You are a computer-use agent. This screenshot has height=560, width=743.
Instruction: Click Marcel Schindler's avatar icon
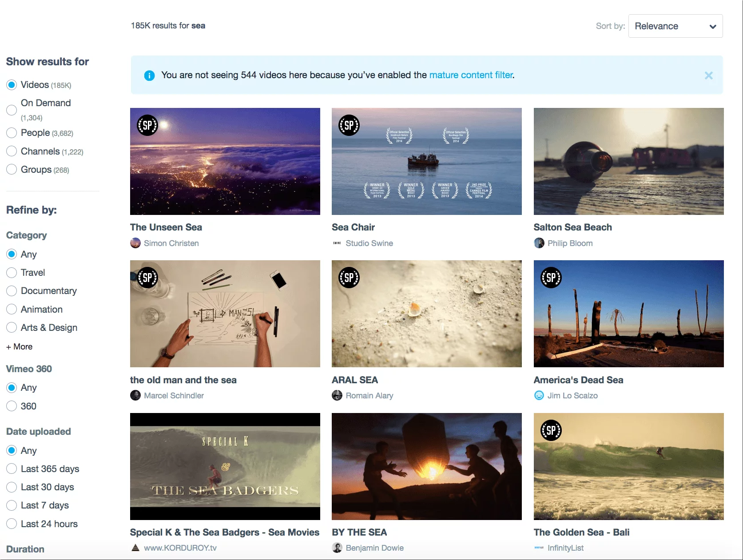(135, 395)
